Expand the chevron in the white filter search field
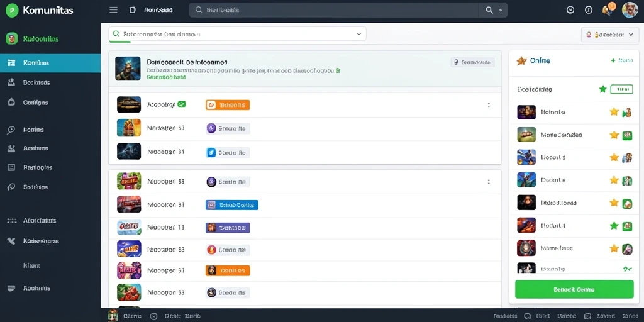Viewport: 644px width, 322px height. 358,35
